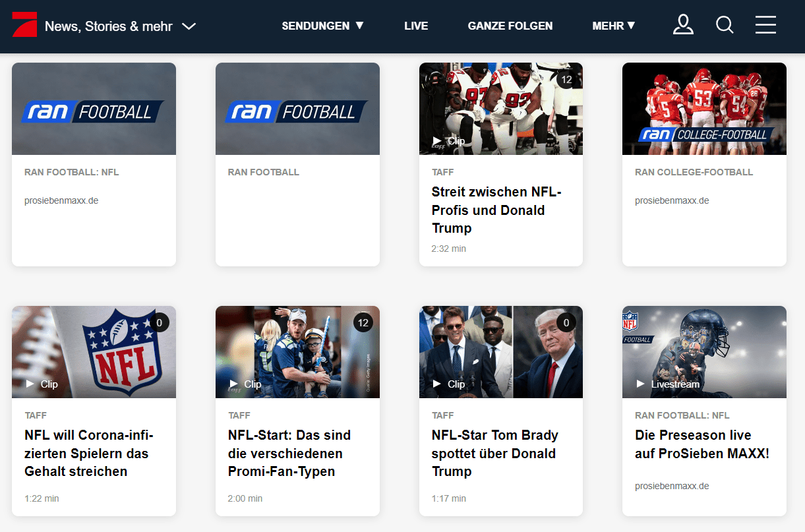
Task: Click RAN FOOTBALL label in second card
Action: pyautogui.click(x=264, y=172)
